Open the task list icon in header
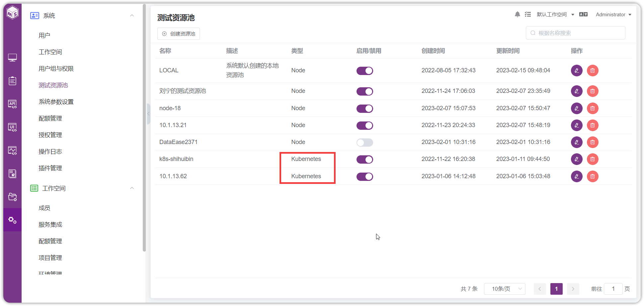The image size is (644, 306). [528, 14]
